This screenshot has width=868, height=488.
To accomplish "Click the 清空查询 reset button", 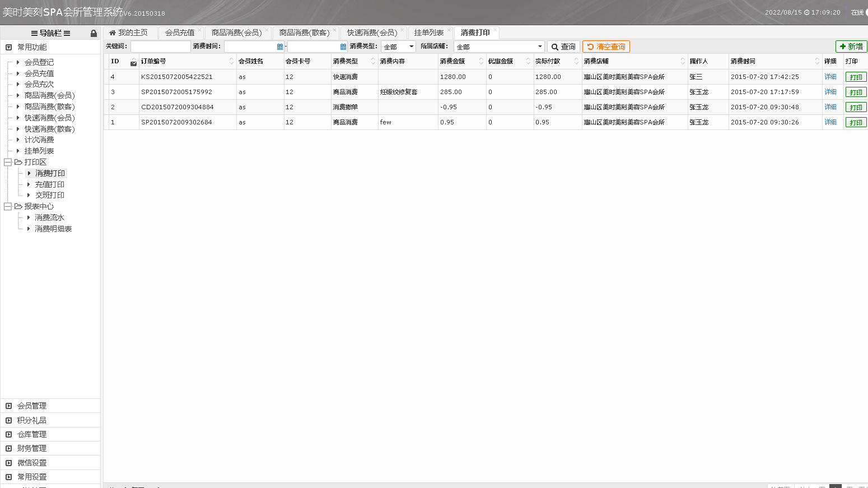I will tap(606, 47).
